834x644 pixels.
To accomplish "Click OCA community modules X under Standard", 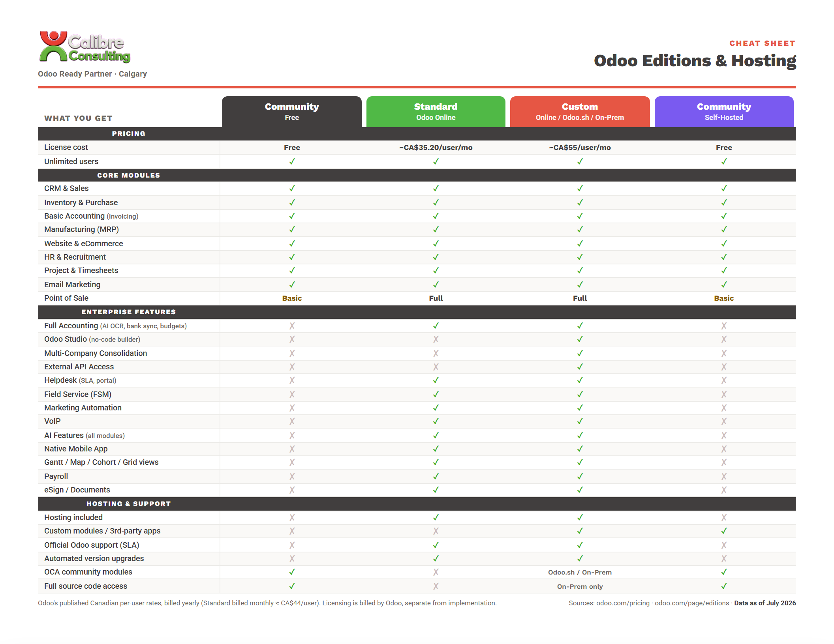I will pos(436,572).
